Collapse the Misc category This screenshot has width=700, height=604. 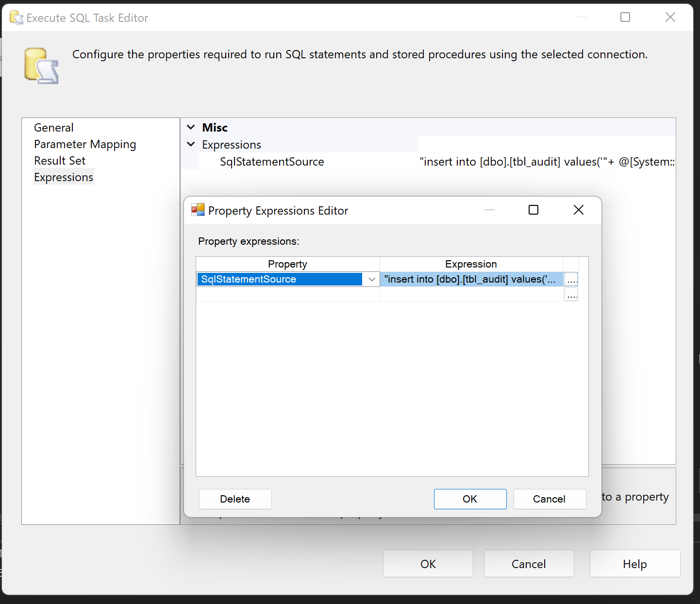click(x=191, y=127)
